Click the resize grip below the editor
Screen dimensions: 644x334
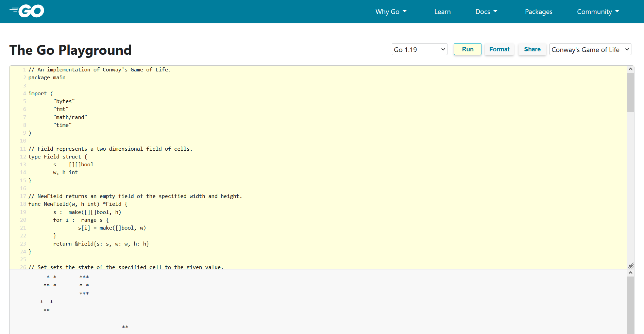click(631, 266)
